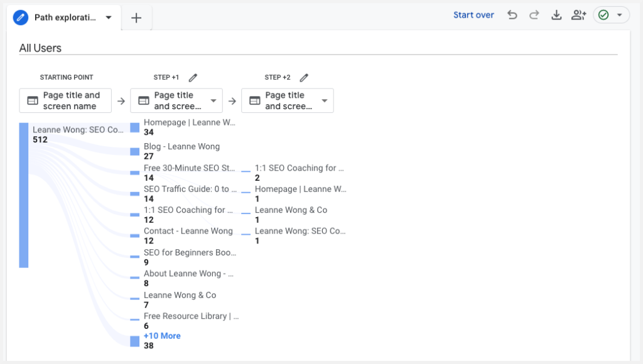
Task: Select the Starting Point dimension box
Action: pyautogui.click(x=65, y=100)
